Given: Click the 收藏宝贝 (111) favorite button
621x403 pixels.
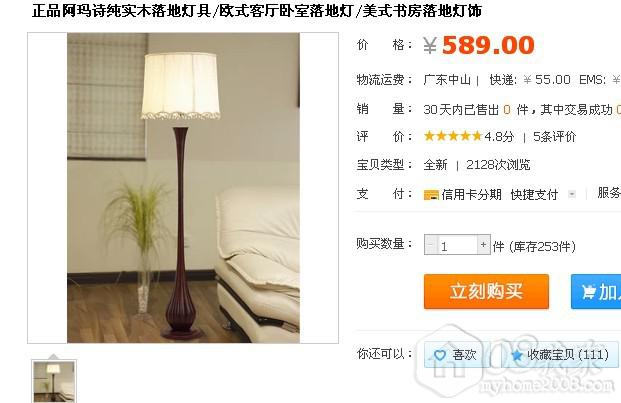Looking at the screenshot, I should tap(560, 355).
